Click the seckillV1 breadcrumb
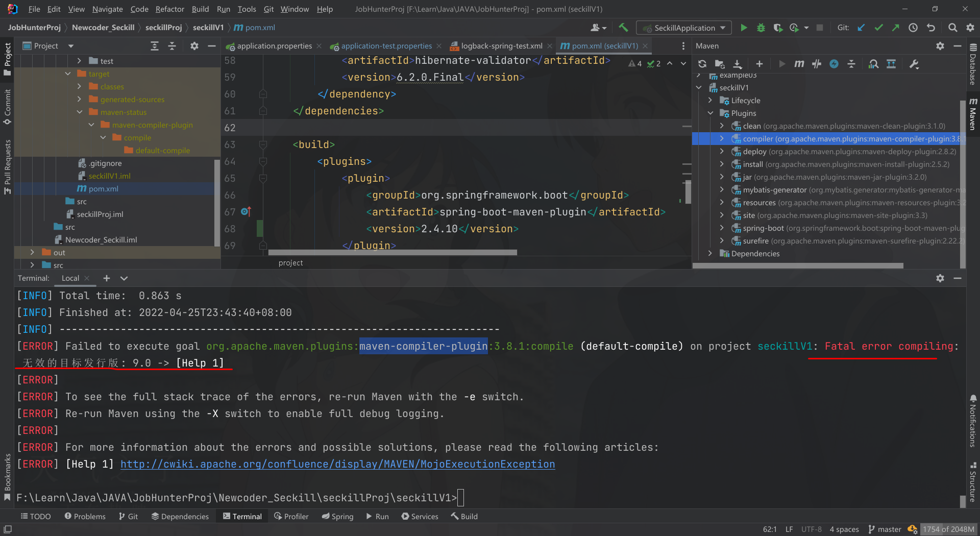Viewport: 980px width, 536px height. pos(208,28)
